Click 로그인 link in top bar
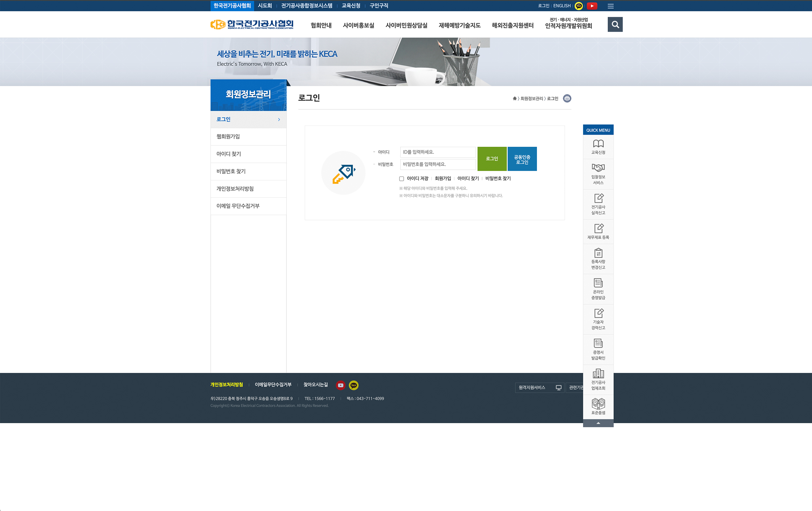 (x=543, y=6)
